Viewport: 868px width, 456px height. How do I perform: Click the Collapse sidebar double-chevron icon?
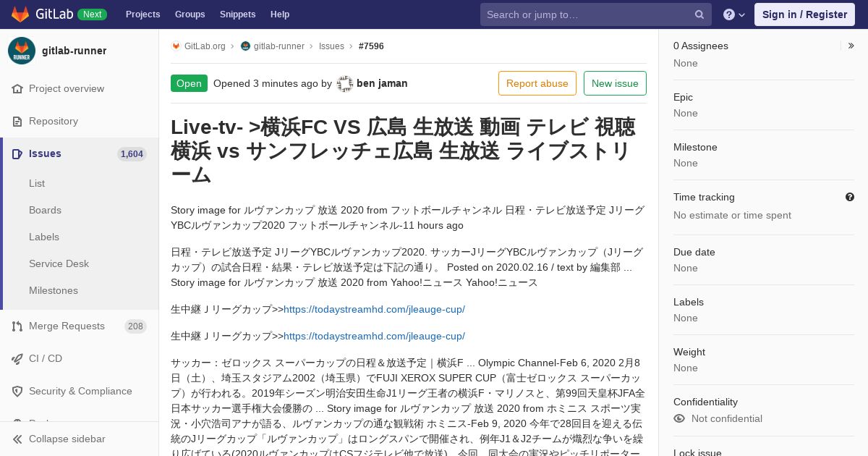pyautogui.click(x=17, y=439)
